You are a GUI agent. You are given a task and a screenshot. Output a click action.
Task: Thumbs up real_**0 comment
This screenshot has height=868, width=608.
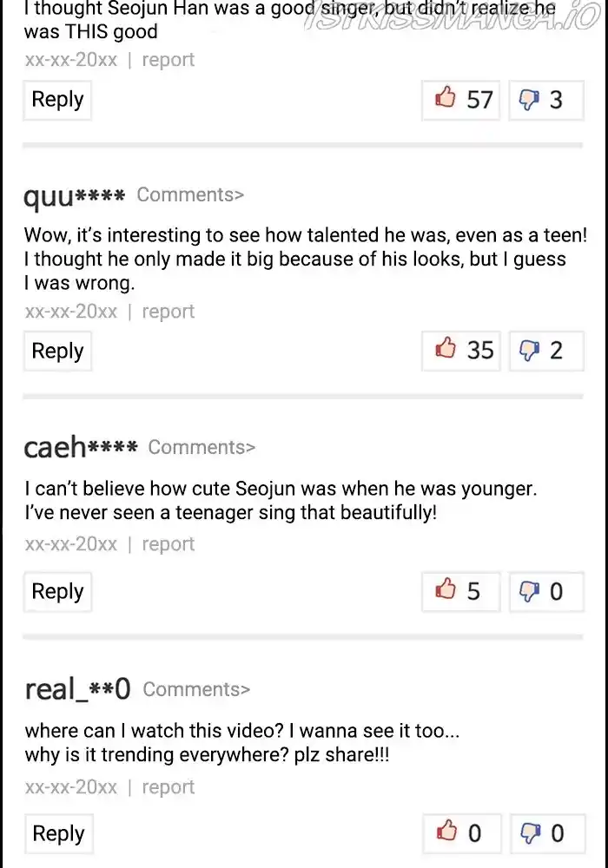coord(461,833)
